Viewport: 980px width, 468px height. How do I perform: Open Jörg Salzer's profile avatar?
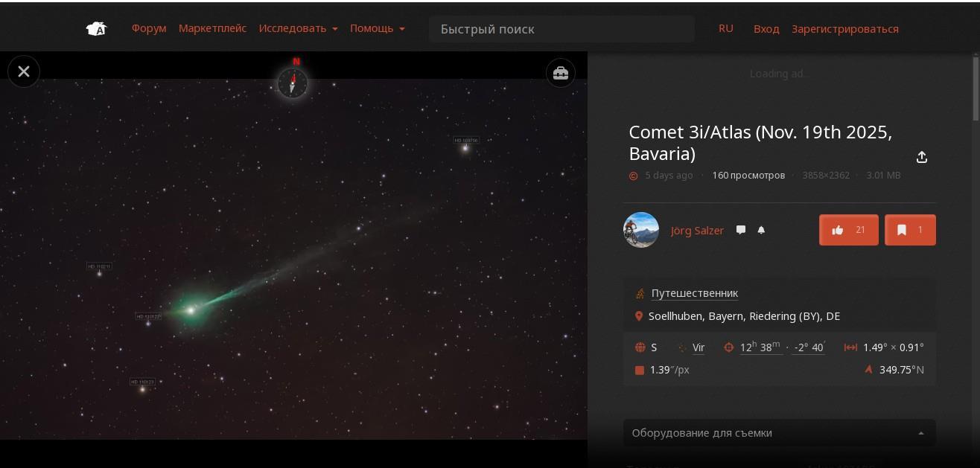[641, 230]
